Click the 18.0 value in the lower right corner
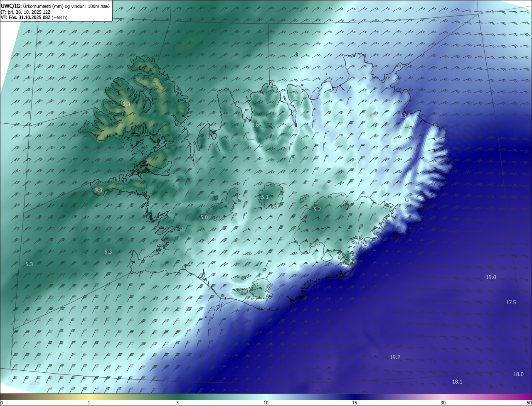The width and height of the screenshot is (532, 406). pos(518,374)
